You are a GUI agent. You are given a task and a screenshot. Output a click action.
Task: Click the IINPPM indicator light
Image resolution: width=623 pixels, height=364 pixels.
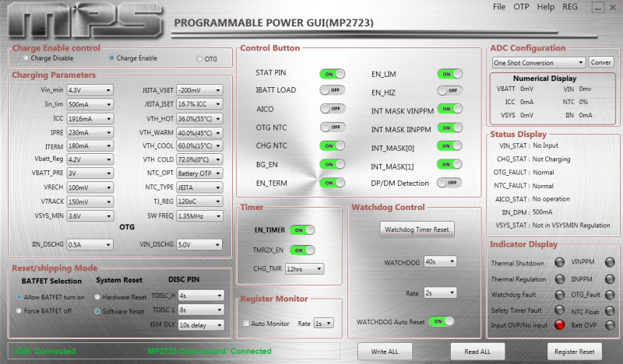[x=610, y=279]
